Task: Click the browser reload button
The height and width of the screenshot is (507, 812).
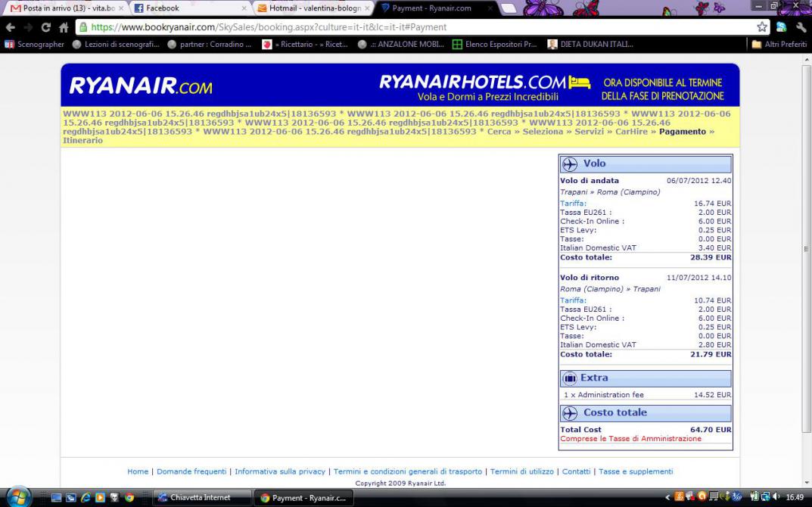Action: [45, 27]
